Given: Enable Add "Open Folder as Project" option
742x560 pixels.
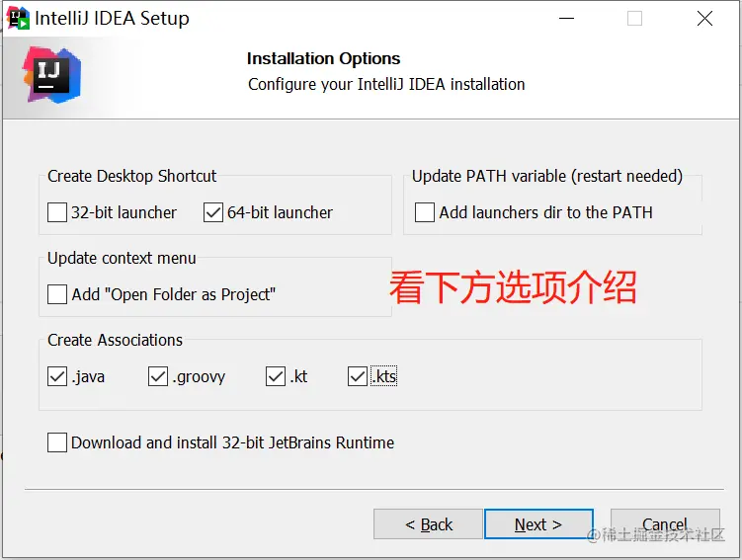Looking at the screenshot, I should click(57, 294).
